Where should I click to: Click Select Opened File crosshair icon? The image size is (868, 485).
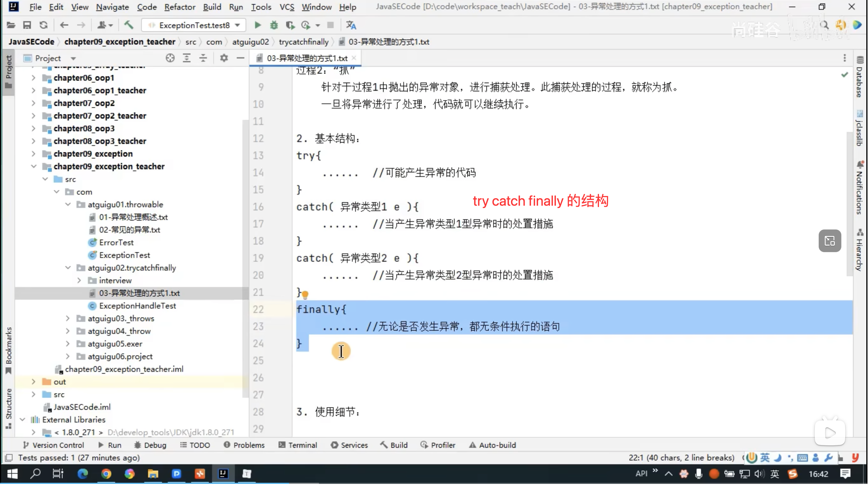170,58
